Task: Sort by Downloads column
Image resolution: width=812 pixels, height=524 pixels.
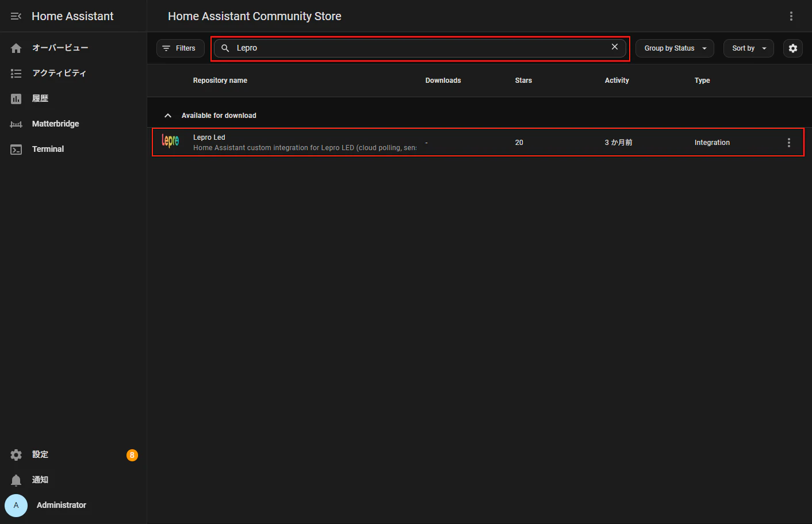Action: (443, 81)
